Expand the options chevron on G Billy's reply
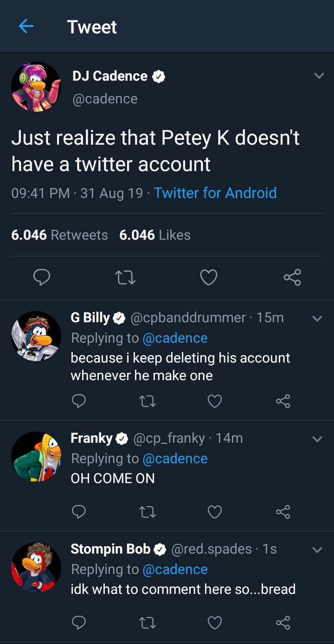 point(317,319)
